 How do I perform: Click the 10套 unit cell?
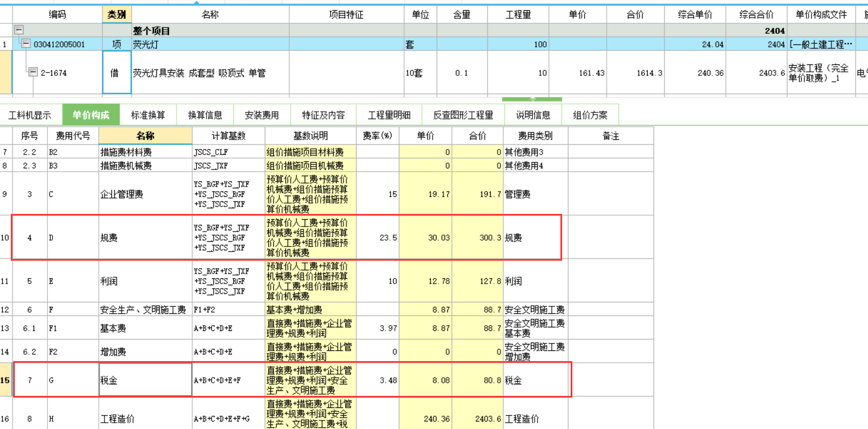420,72
